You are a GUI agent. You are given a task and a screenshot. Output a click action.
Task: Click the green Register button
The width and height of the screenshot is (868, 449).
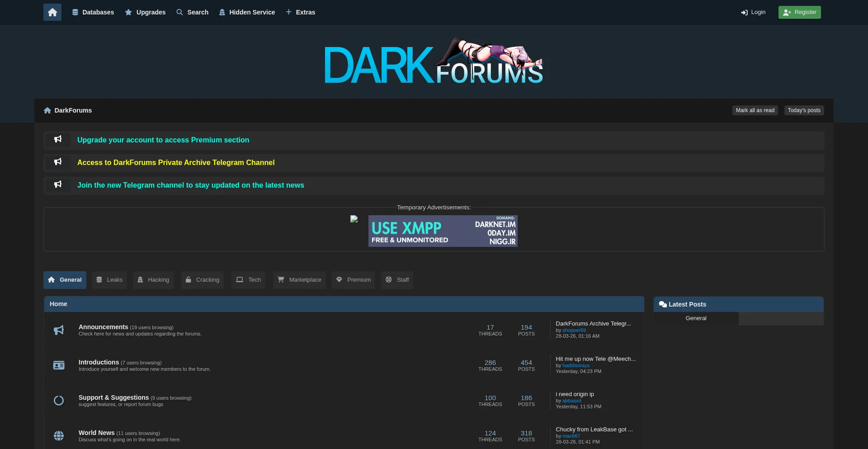(x=799, y=12)
